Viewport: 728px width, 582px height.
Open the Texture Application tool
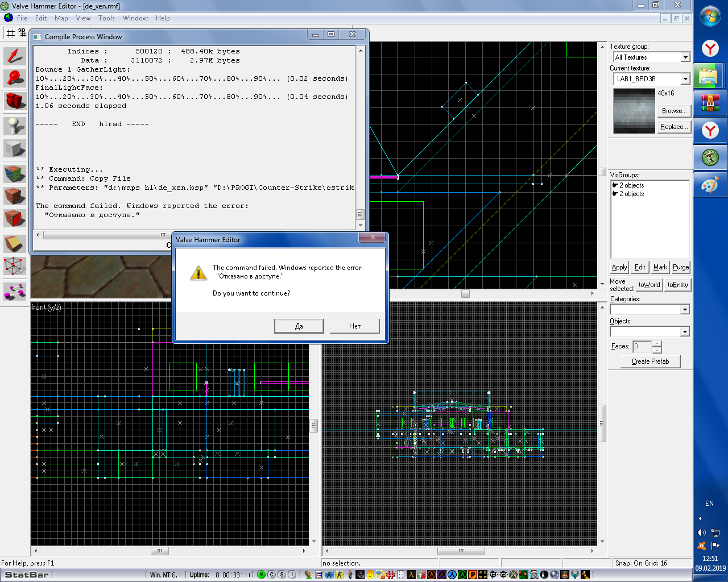click(x=15, y=173)
